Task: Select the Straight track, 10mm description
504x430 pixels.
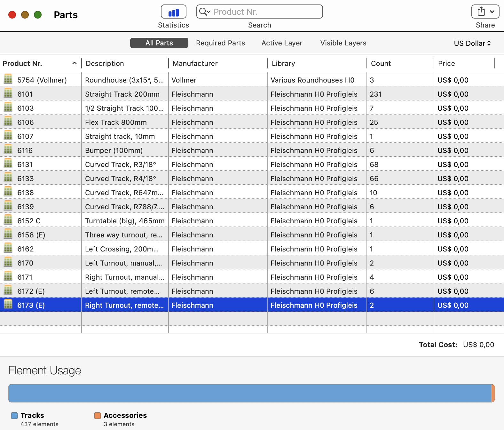Action: click(120, 136)
